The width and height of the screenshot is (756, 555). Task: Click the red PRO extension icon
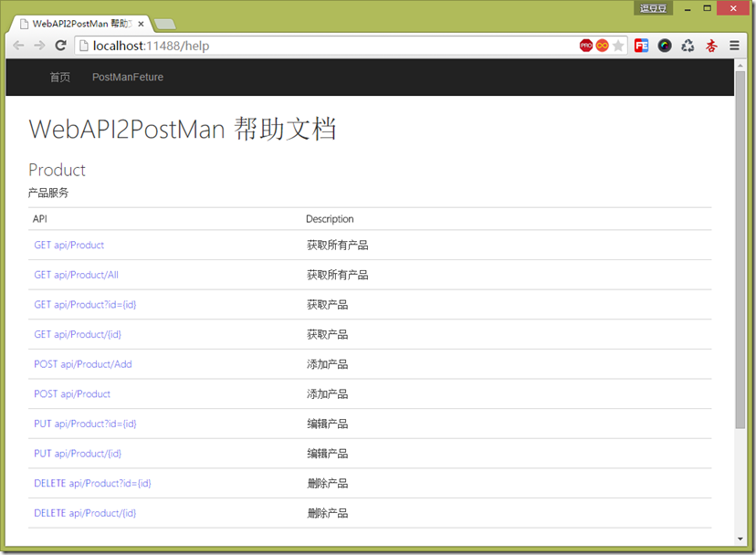pos(586,46)
